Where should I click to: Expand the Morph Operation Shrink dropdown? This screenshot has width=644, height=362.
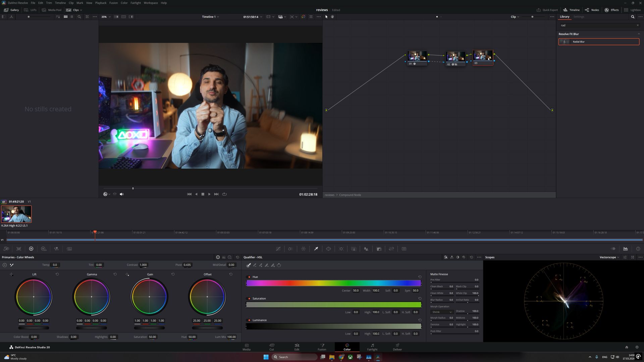tap(441, 312)
